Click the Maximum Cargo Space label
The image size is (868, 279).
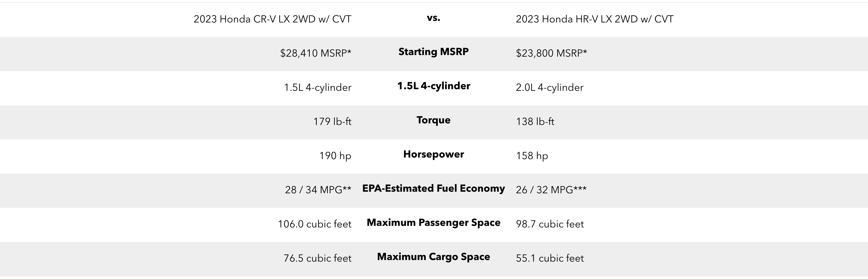pyautogui.click(x=433, y=257)
